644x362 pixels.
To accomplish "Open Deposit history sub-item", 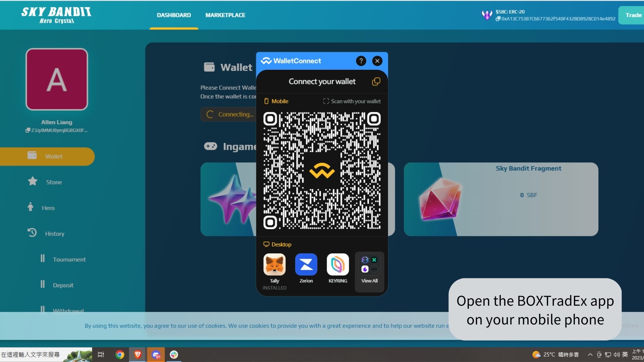I will point(63,285).
